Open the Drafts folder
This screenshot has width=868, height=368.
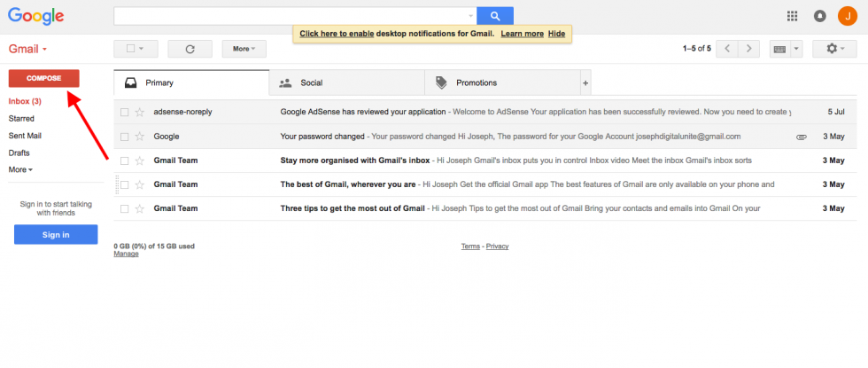coord(19,153)
